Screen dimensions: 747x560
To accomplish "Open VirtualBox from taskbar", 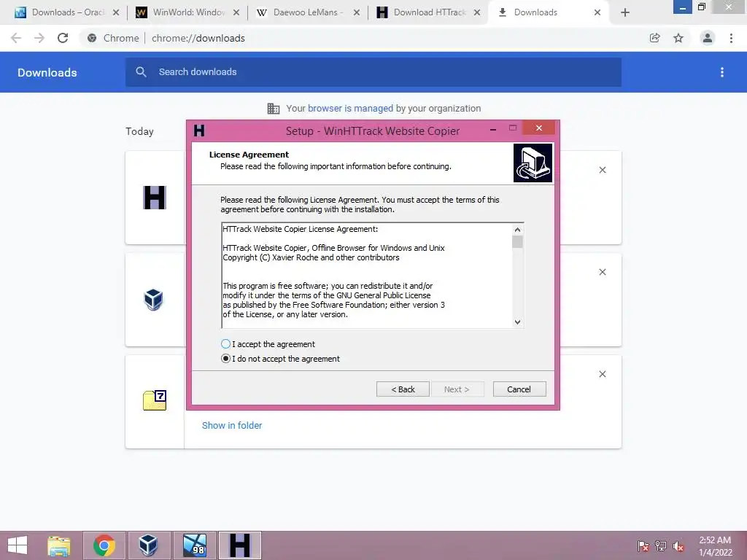I will pos(149,545).
